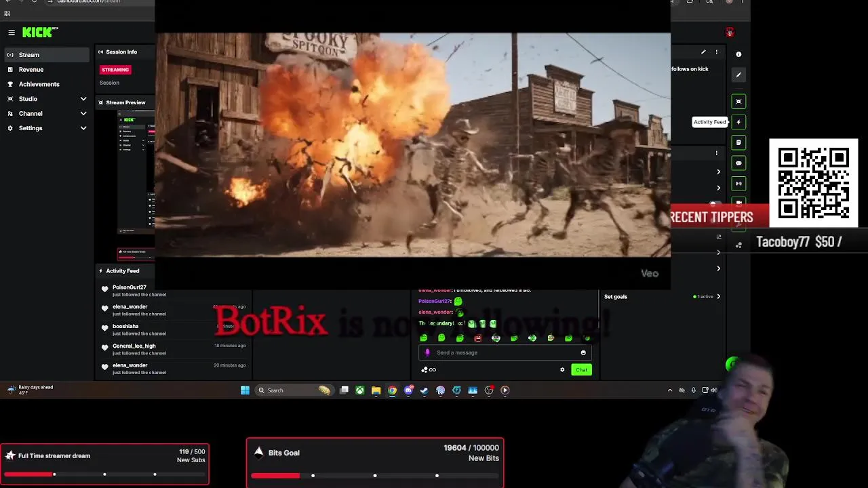Focus the Send a message chat box
This screenshot has height=488, width=868.
(x=505, y=352)
